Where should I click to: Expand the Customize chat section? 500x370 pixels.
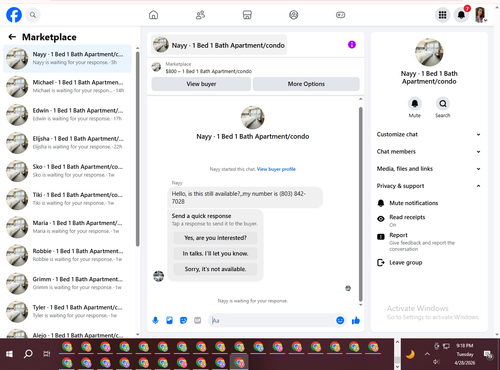click(429, 134)
